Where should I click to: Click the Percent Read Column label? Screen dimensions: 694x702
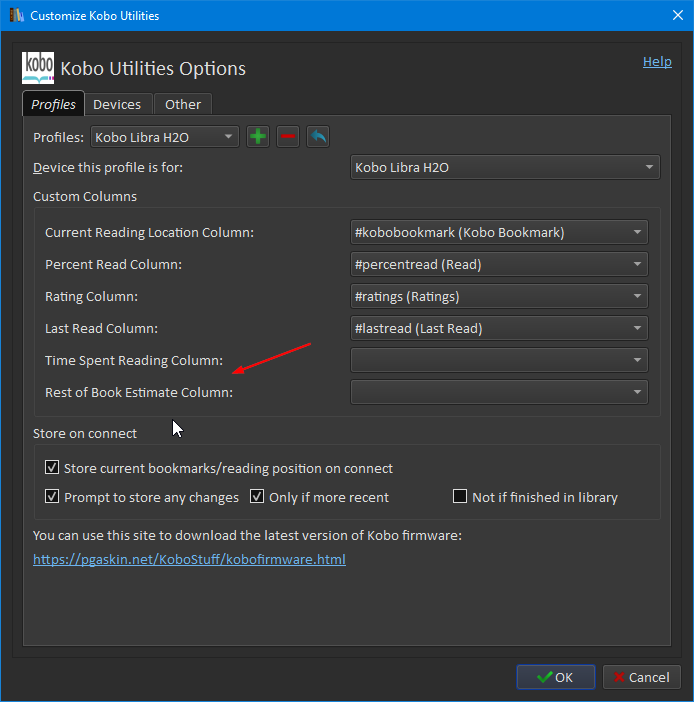coord(113,265)
